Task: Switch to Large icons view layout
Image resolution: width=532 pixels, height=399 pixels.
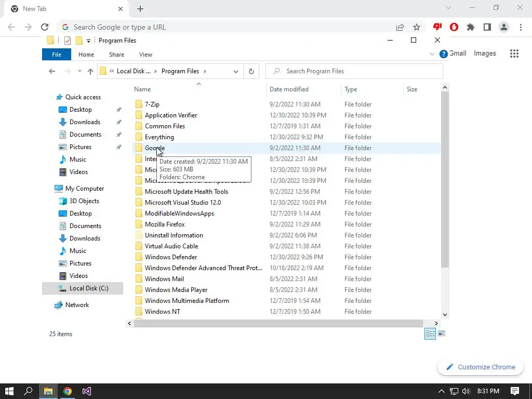Action: click(442, 334)
